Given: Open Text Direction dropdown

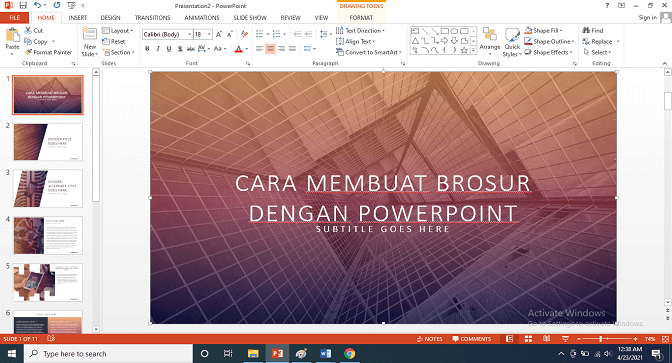Looking at the screenshot, I should click(360, 30).
